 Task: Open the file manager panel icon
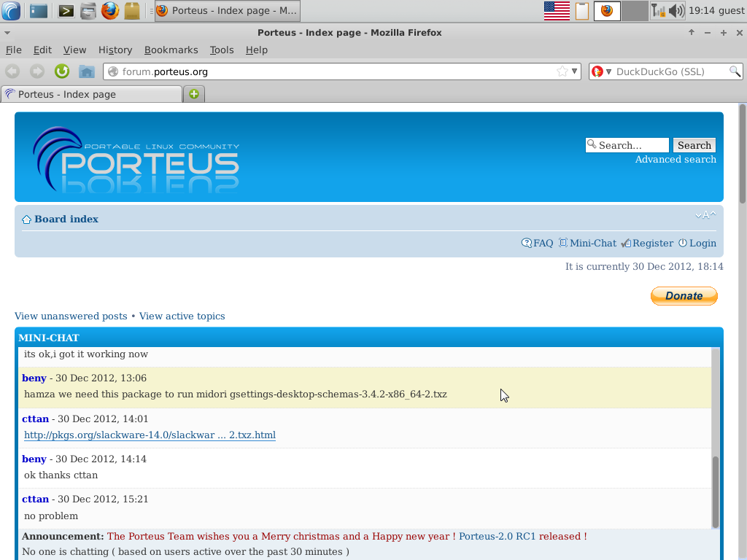pos(88,10)
